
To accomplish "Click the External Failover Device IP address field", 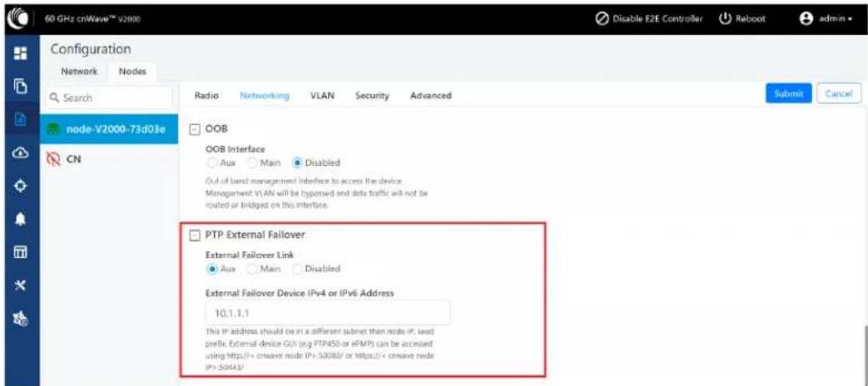I will [x=328, y=313].
